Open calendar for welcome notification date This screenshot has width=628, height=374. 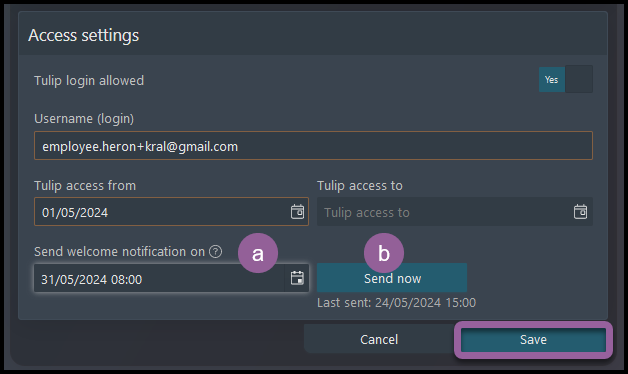(297, 278)
